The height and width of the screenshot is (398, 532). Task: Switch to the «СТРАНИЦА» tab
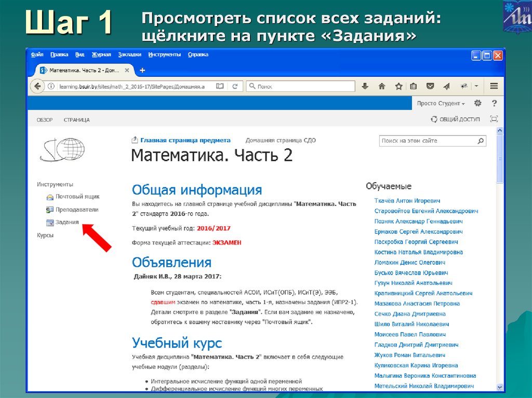(77, 119)
